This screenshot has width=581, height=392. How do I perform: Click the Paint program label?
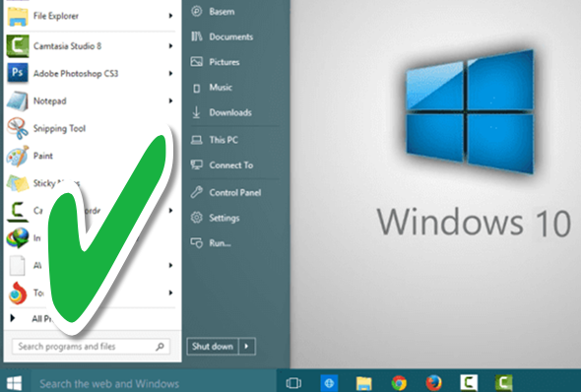pos(43,156)
